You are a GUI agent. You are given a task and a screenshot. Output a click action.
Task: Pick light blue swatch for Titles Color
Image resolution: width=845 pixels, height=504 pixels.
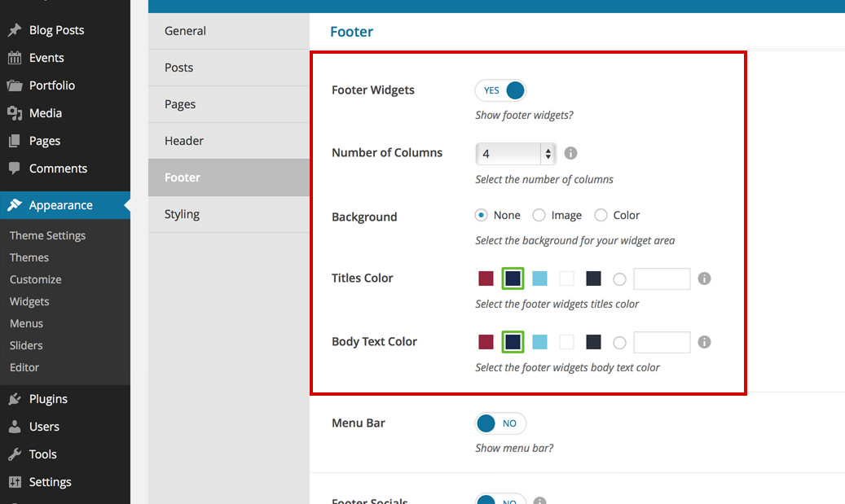(539, 278)
